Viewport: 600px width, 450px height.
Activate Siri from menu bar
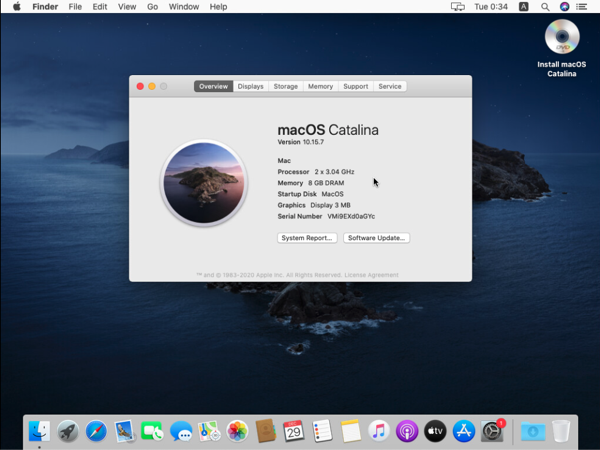coord(564,7)
